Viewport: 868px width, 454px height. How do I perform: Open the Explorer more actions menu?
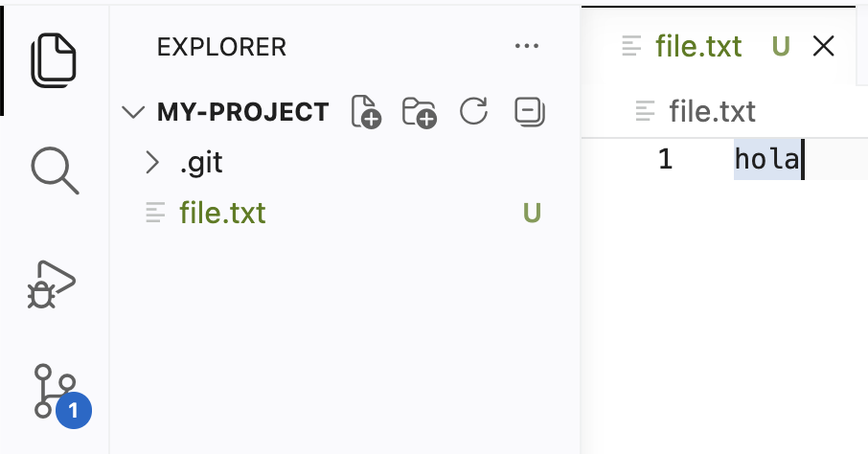point(526,46)
